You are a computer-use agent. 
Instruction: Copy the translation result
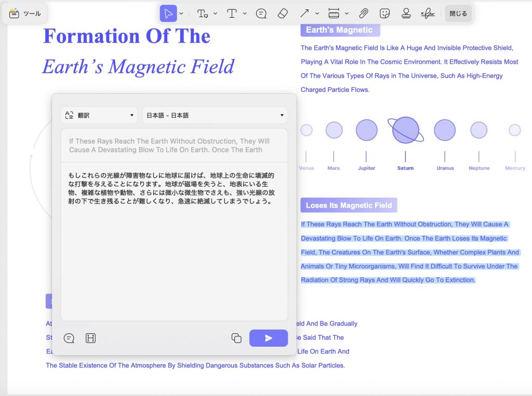tap(236, 338)
